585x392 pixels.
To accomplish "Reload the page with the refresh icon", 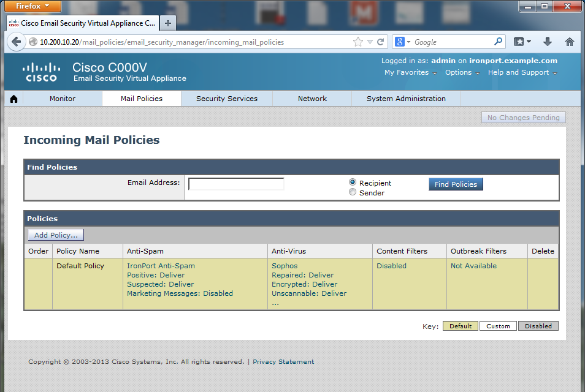I will (381, 42).
